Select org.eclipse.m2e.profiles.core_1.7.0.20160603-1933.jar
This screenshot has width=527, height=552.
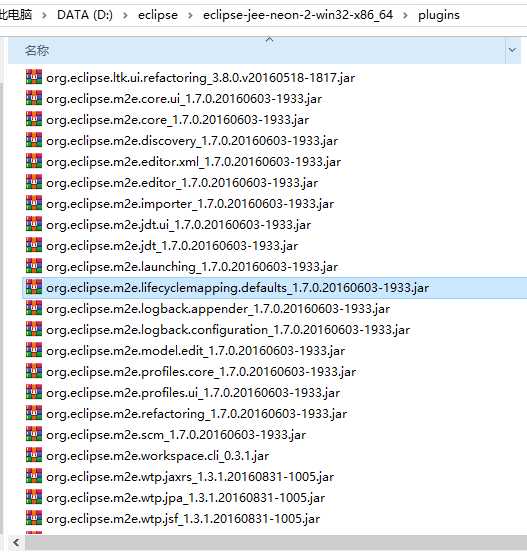[201, 372]
